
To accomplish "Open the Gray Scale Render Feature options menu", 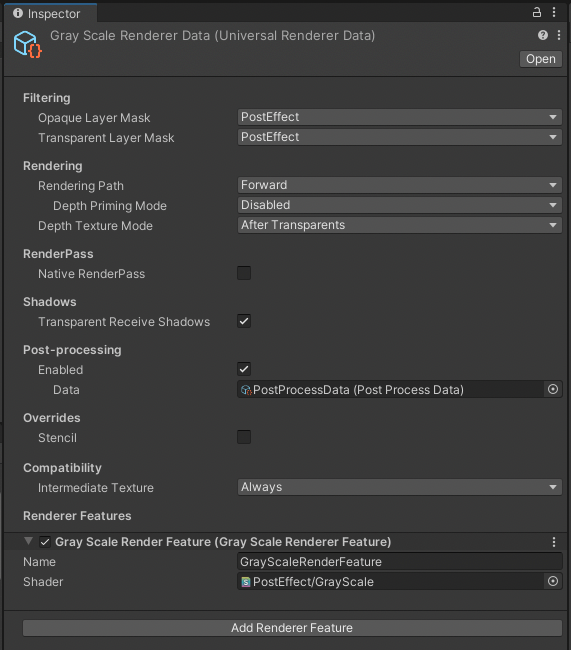I will (554, 542).
